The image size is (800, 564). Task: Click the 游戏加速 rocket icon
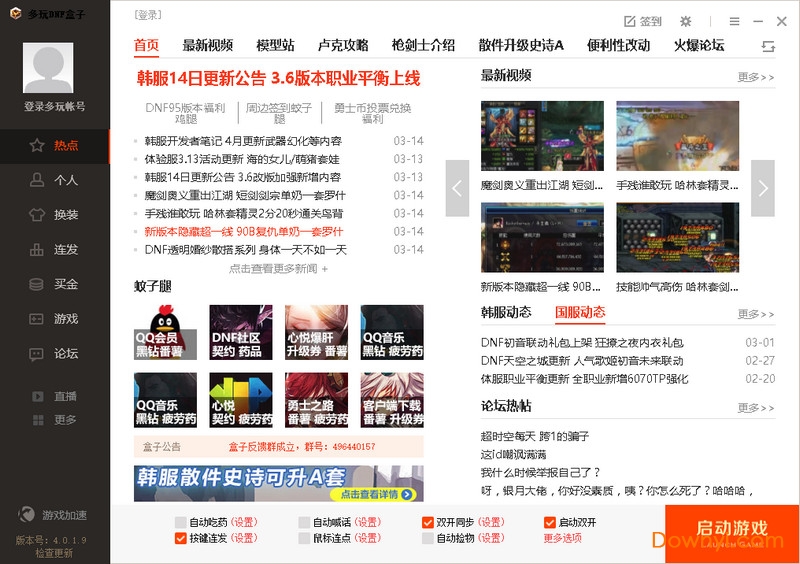(x=27, y=514)
